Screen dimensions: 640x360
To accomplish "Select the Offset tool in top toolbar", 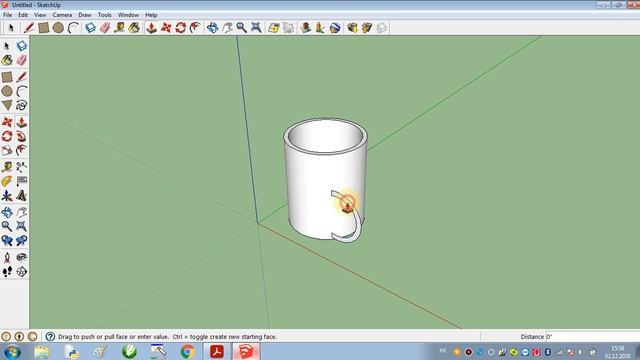I will click(196, 28).
